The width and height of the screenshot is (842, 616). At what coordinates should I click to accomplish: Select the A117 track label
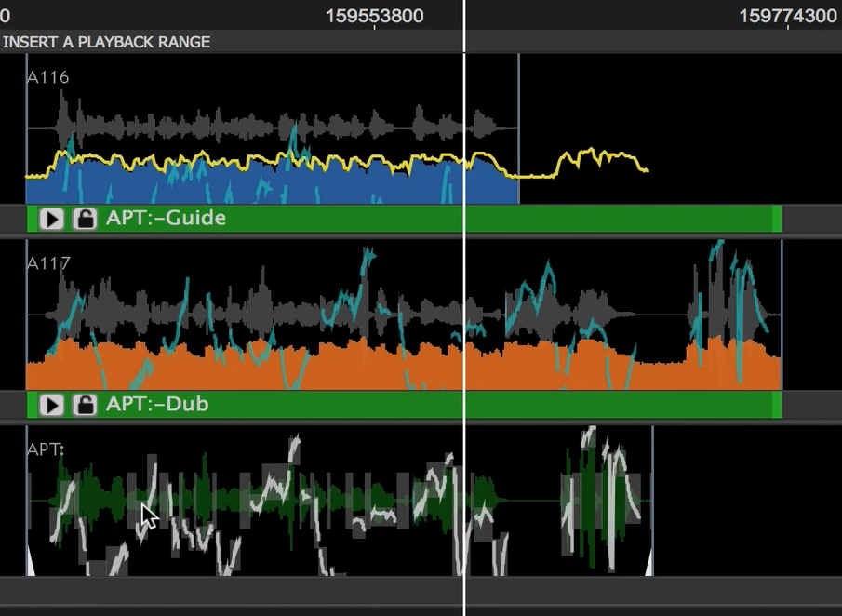click(x=48, y=263)
